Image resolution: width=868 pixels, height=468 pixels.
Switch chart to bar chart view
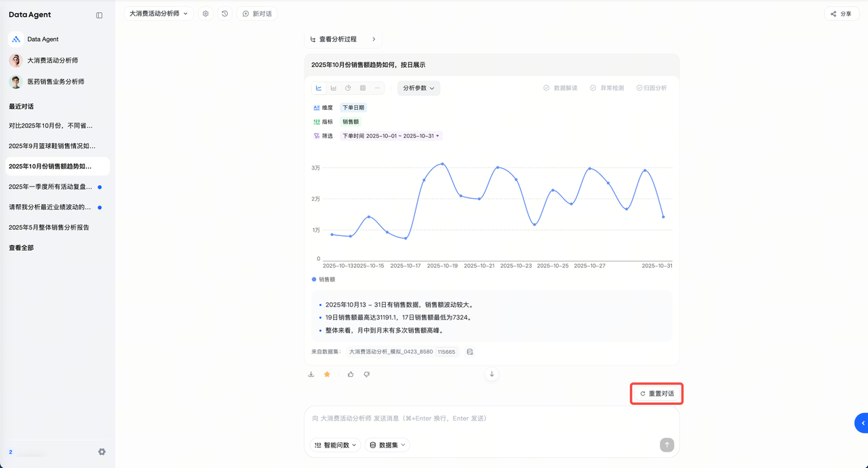pos(334,88)
